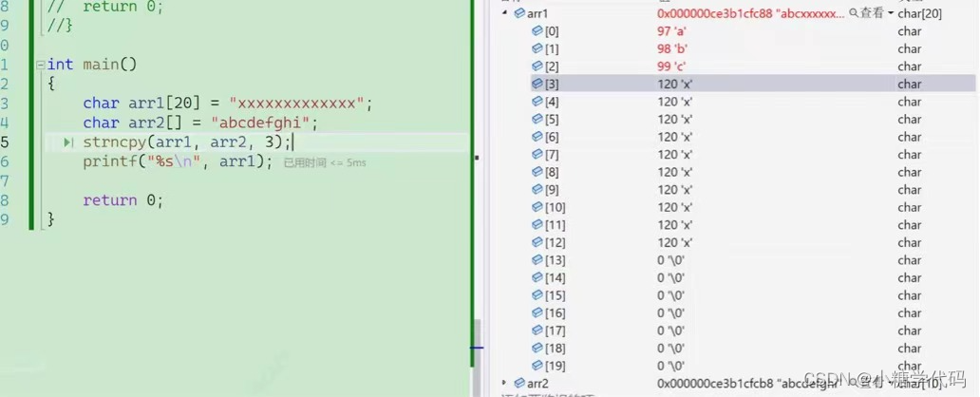Select the value 97 'a'
The width and height of the screenshot is (980, 397).
point(672,30)
